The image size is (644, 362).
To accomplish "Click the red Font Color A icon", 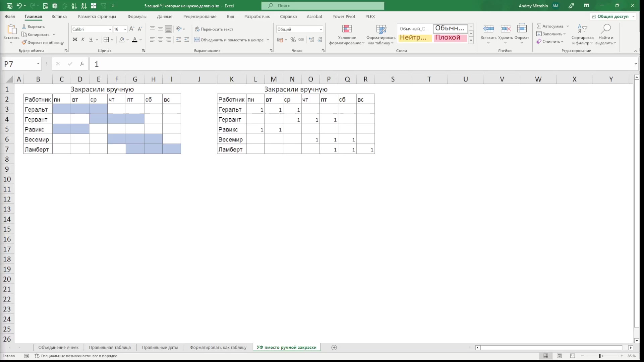I will 135,40.
